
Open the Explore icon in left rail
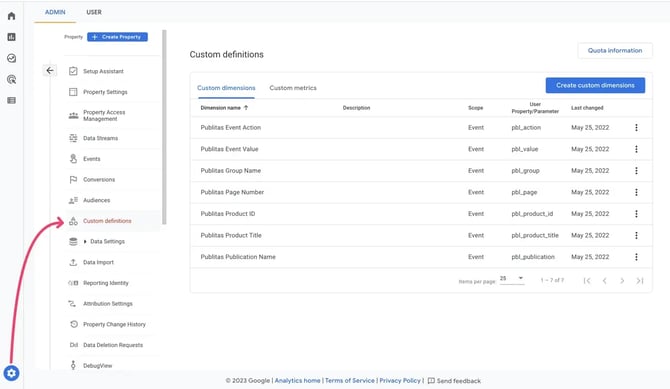click(x=12, y=58)
